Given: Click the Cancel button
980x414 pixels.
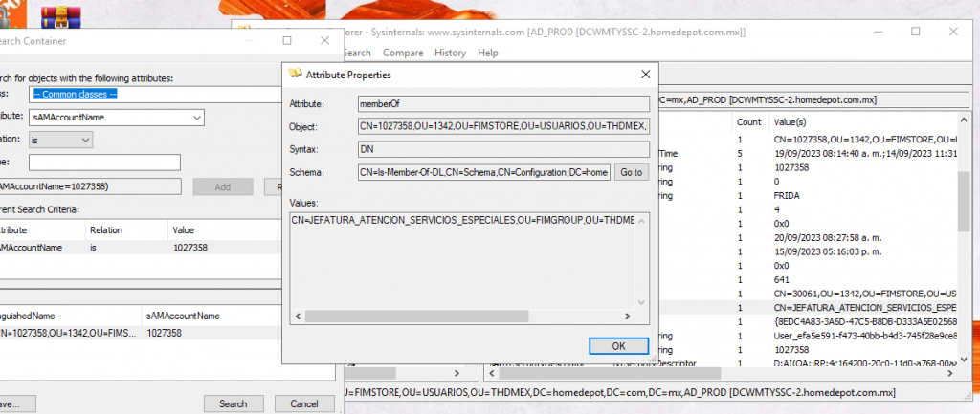Looking at the screenshot, I should [x=304, y=403].
